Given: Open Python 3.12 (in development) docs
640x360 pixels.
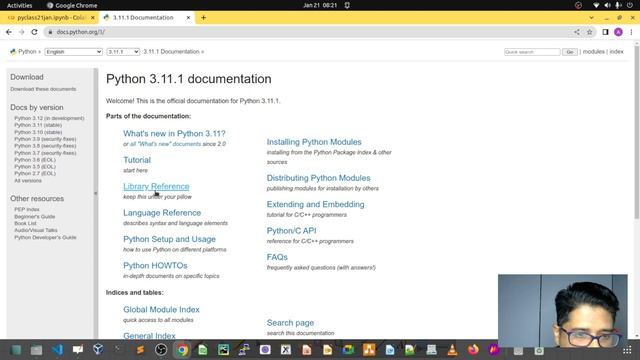Looking at the screenshot, I should 49,118.
